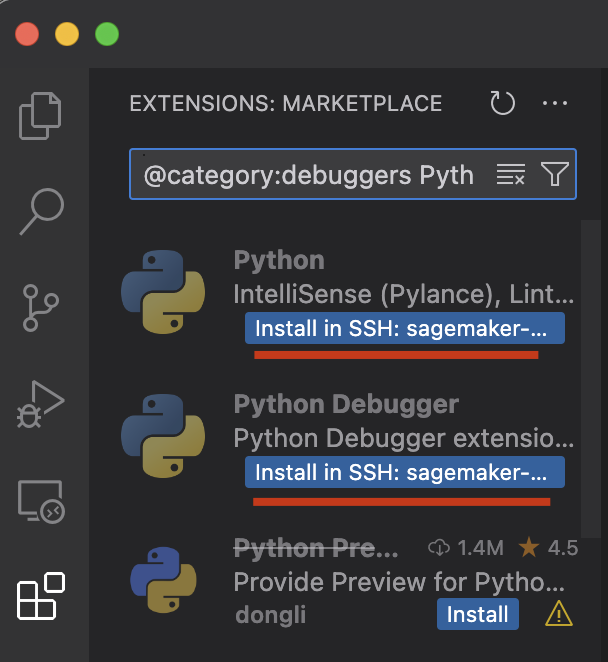
Task: Install Python Debugger in SSH sagemaker
Action: pyautogui.click(x=404, y=472)
